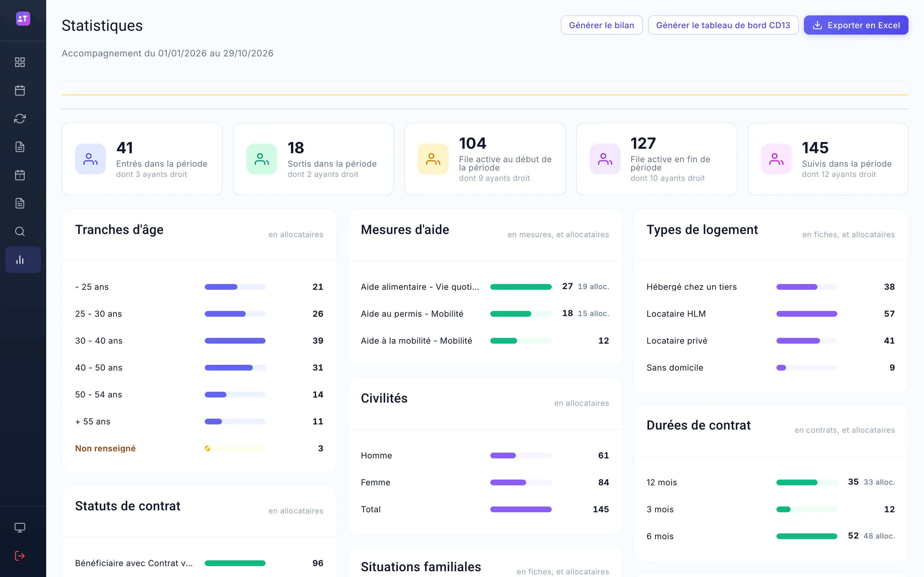This screenshot has height=577, width=924.
Task: Select the statistics bar chart sidebar icon
Action: (x=23, y=260)
